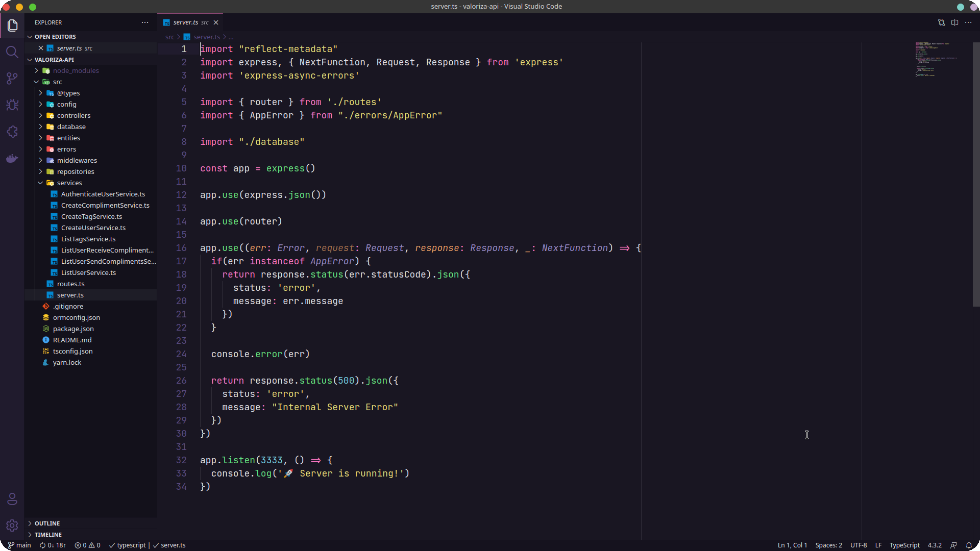The width and height of the screenshot is (980, 551).
Task: Click the Split Editor icon in the title bar
Action: pos(955,22)
